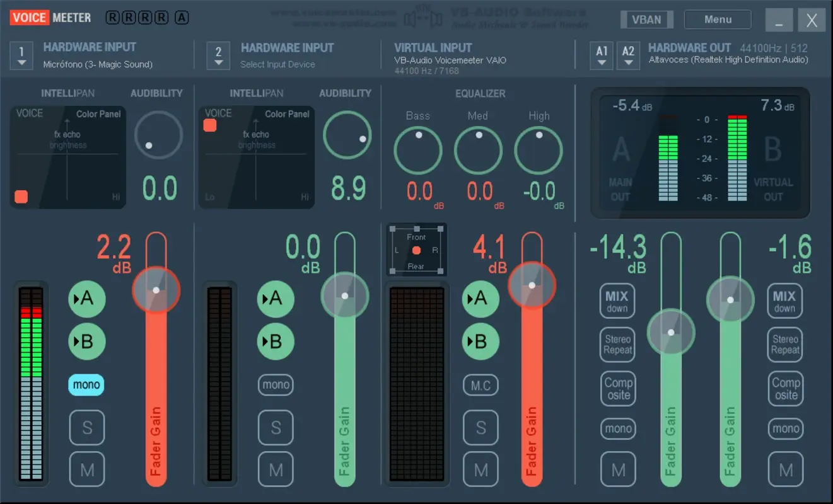Open the A1 hardware out device dropdown

(x=600, y=55)
